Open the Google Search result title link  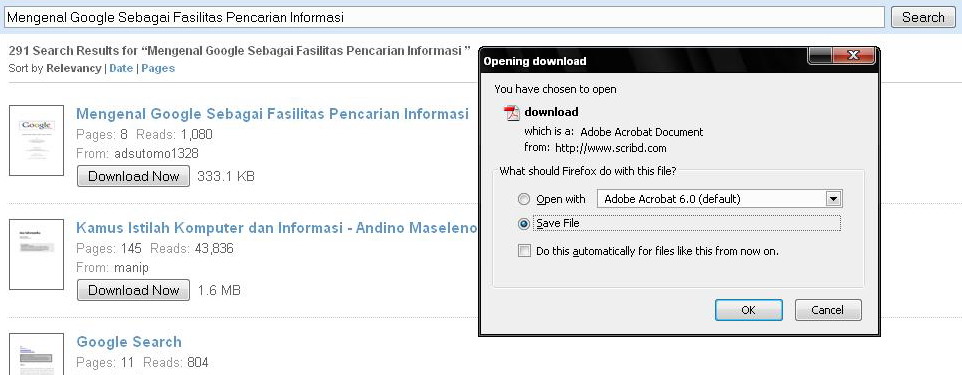coord(129,342)
